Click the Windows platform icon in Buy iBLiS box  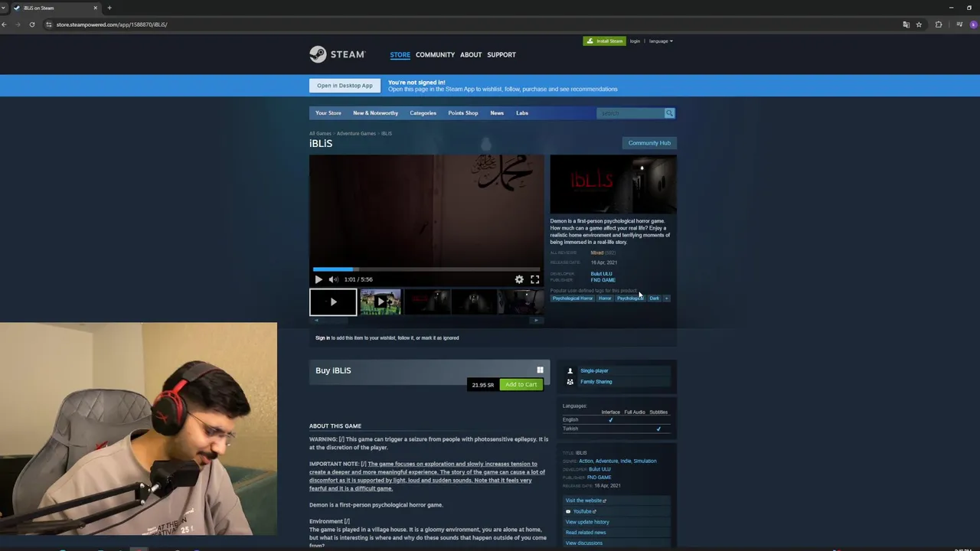coord(540,370)
